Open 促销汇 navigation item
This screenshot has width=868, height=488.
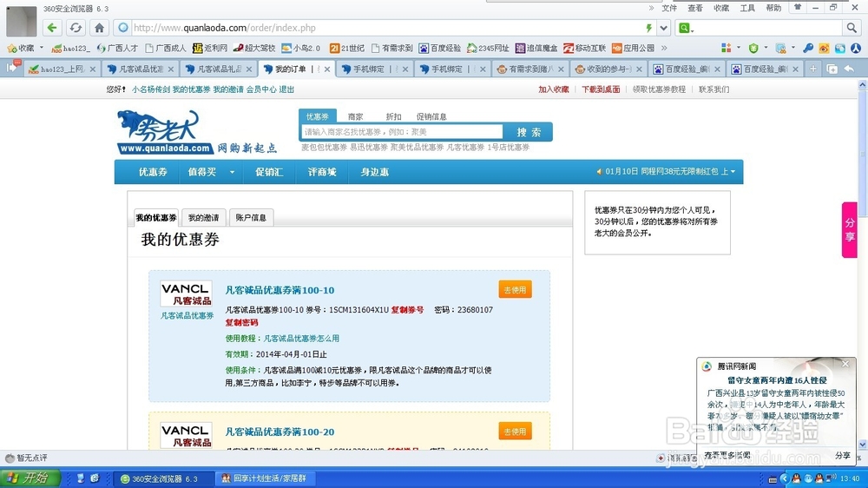coord(269,172)
